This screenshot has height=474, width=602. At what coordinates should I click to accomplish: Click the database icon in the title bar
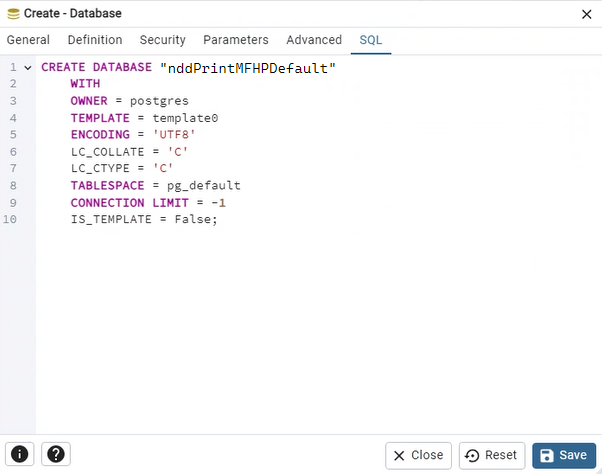(13, 14)
